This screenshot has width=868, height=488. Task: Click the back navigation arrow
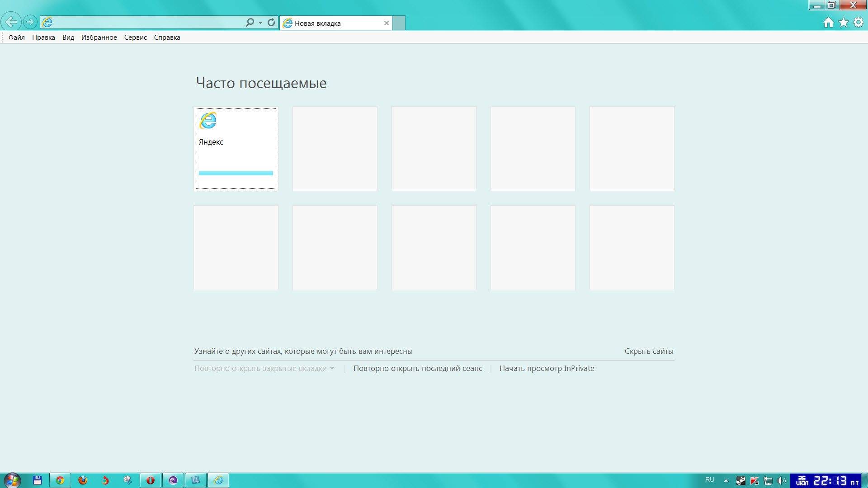11,21
